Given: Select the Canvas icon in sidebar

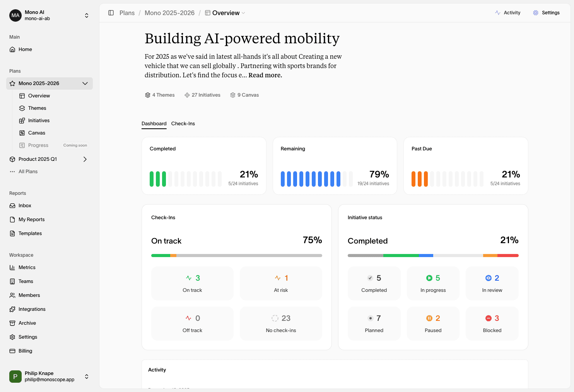Looking at the screenshot, I should click(x=22, y=133).
